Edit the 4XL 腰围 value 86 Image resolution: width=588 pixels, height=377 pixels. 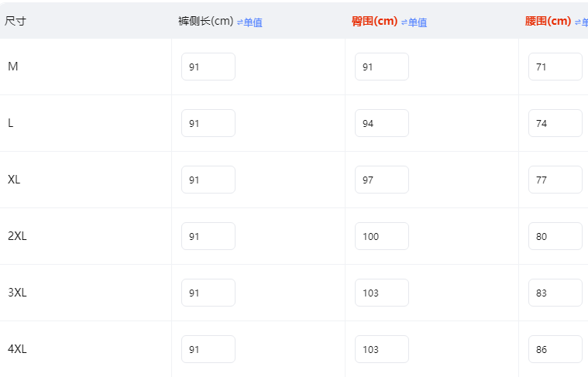555,349
